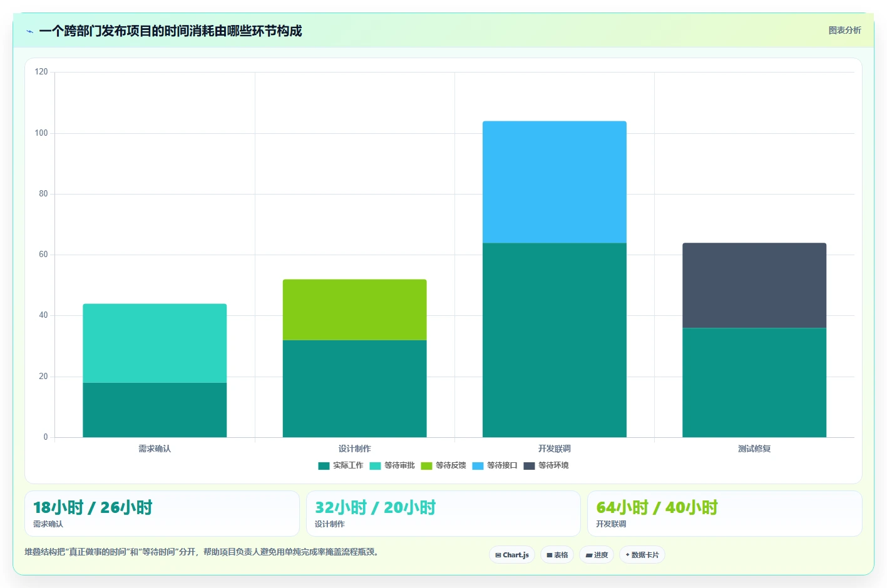
Task: Click the blue 等待接口 segment of 开发联调
Action: tap(555, 182)
